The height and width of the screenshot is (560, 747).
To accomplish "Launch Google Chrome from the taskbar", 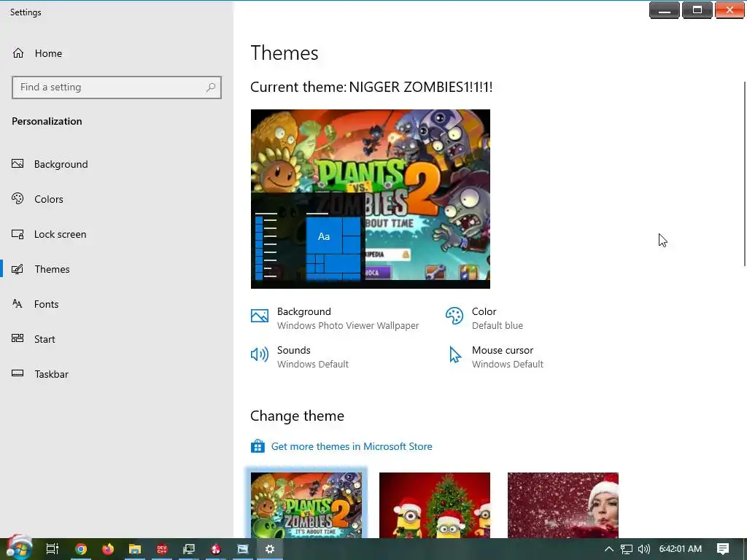I will click(x=81, y=549).
